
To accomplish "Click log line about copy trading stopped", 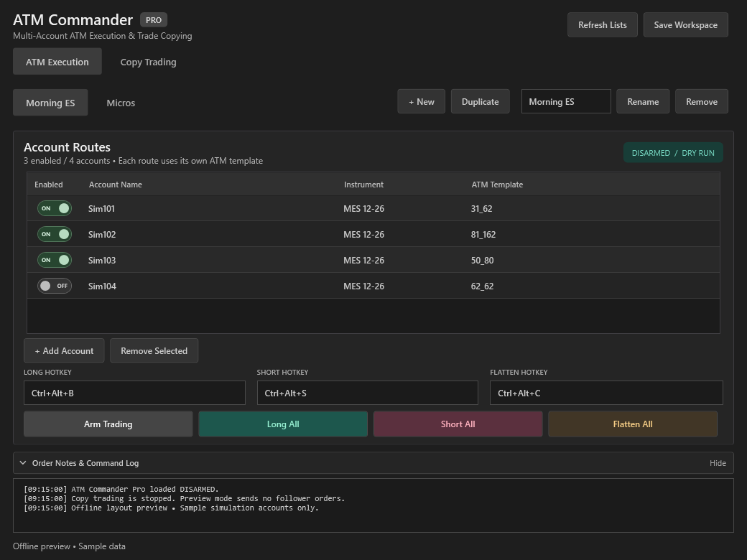I will [185, 498].
